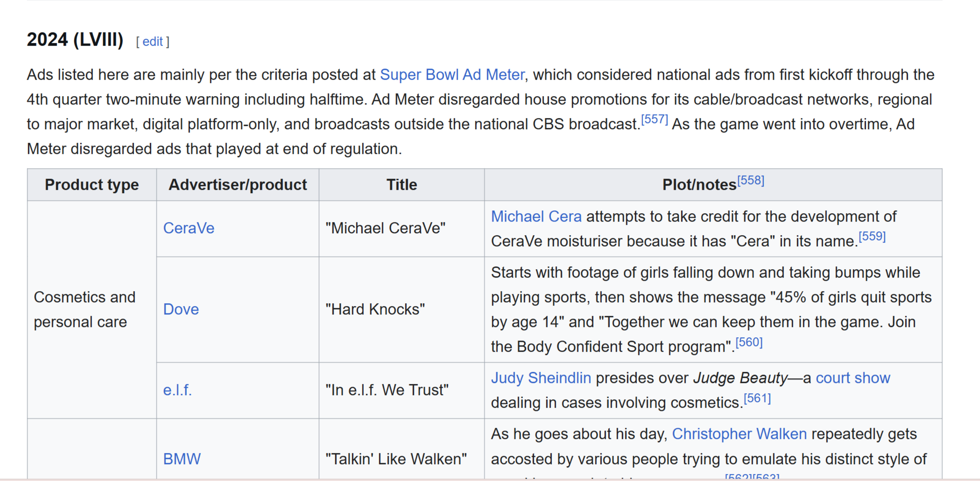Click the Product type column header

tap(92, 185)
